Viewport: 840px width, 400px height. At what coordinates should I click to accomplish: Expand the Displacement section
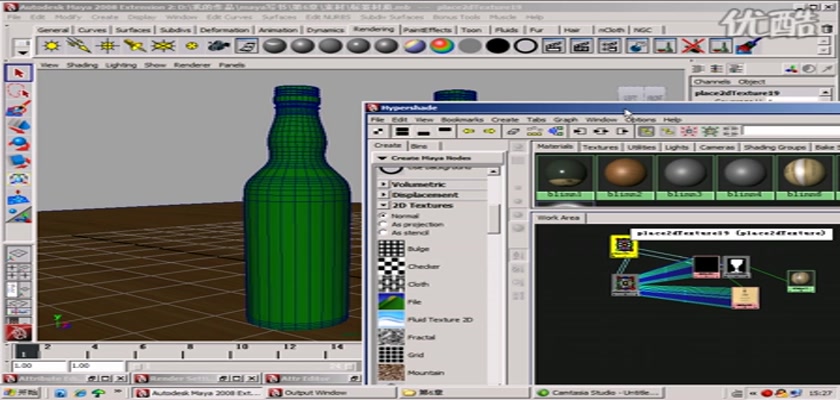tap(384, 195)
